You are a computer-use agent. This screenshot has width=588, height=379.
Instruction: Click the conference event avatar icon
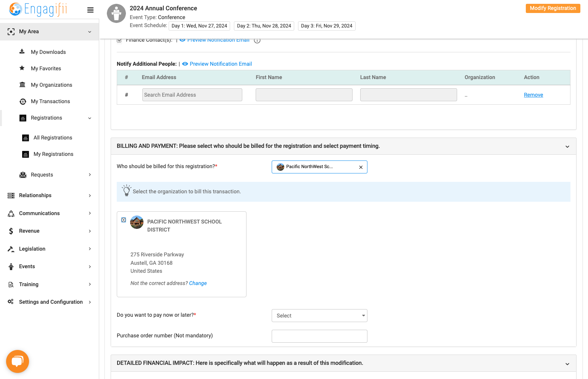(x=116, y=14)
